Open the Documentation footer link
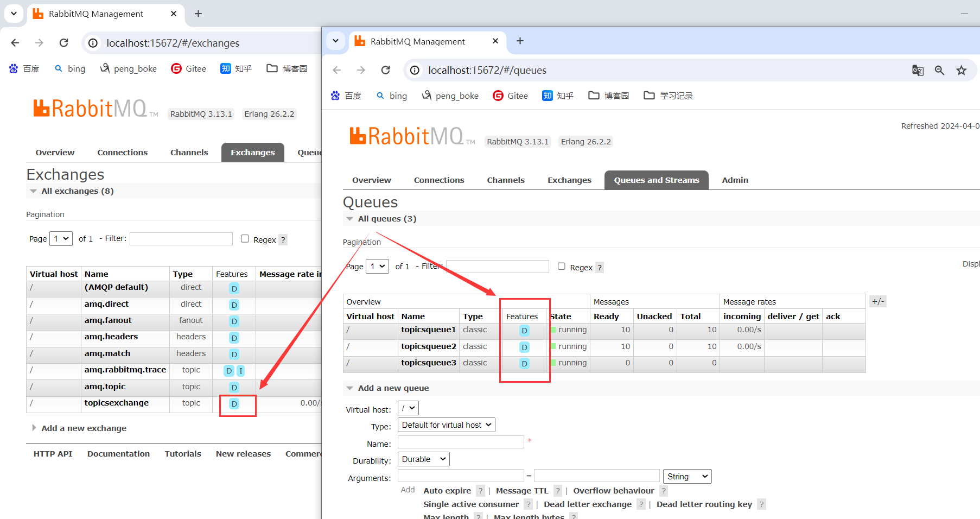 pyautogui.click(x=118, y=454)
